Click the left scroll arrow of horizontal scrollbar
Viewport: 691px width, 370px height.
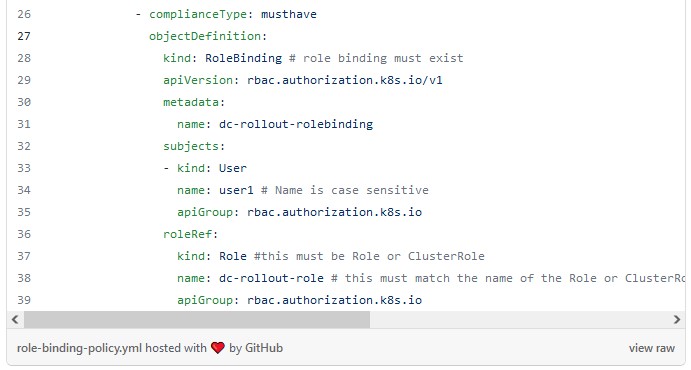click(x=15, y=319)
